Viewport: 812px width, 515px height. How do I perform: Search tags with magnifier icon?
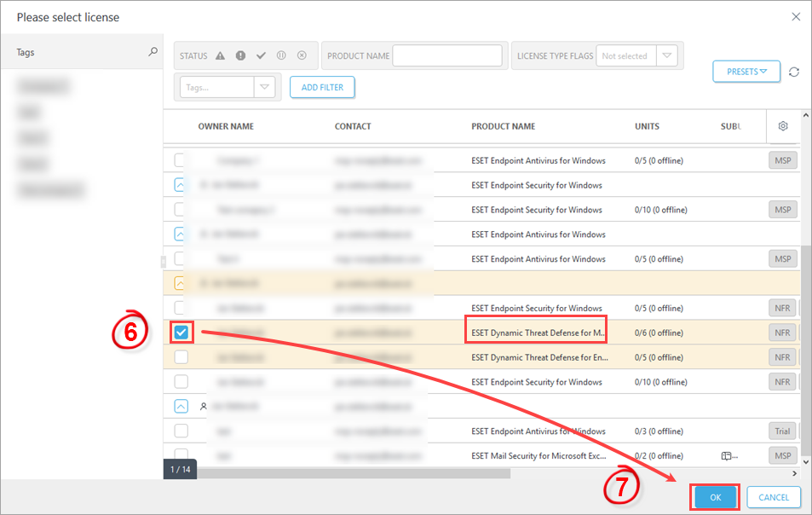tap(153, 52)
